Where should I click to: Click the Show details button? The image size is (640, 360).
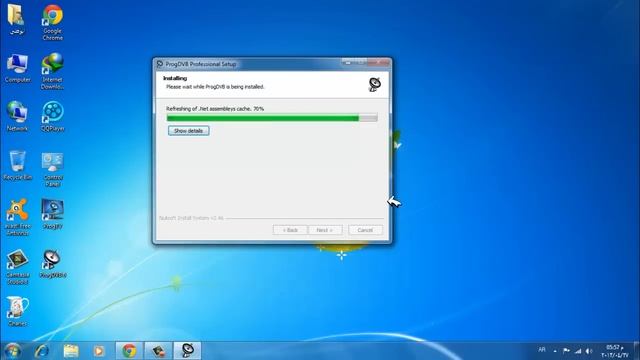tap(189, 131)
